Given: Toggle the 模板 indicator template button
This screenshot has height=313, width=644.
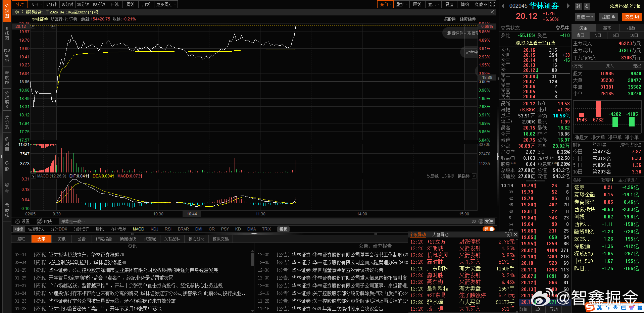Looking at the screenshot, I should pos(283,229).
